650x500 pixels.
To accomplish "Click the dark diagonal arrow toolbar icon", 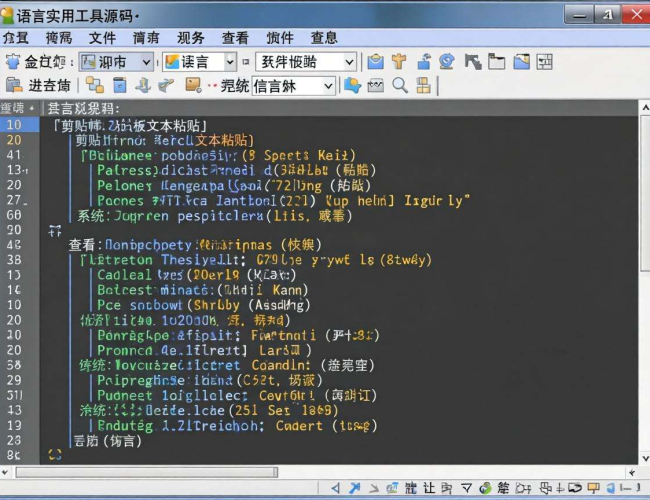I will [x=473, y=62].
